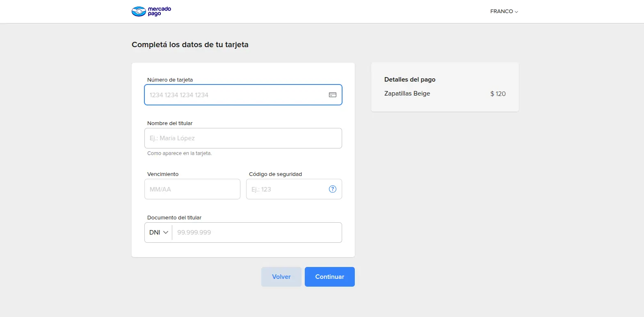Click the Continuar button
The width and height of the screenshot is (644, 317).
click(330, 277)
